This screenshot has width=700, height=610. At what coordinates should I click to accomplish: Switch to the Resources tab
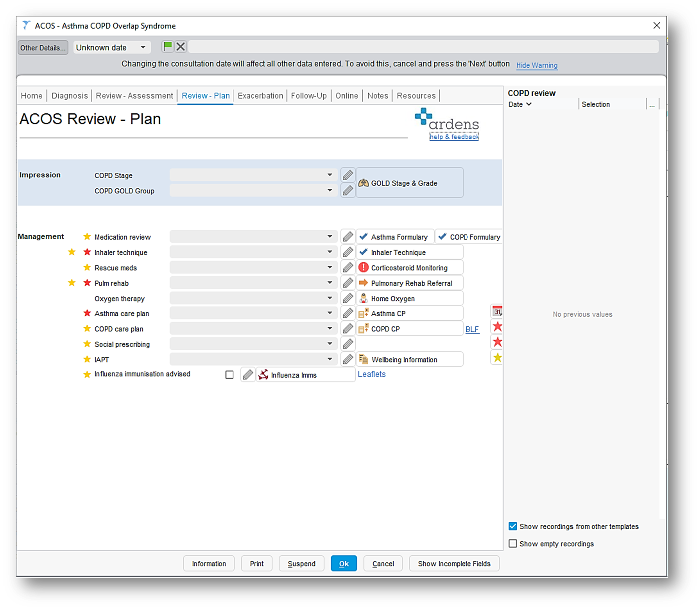tap(416, 96)
